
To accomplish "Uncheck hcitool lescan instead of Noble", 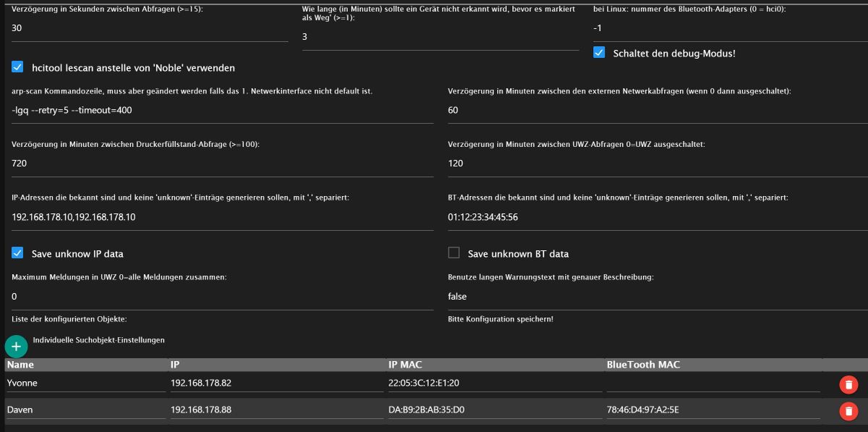I will (x=18, y=67).
